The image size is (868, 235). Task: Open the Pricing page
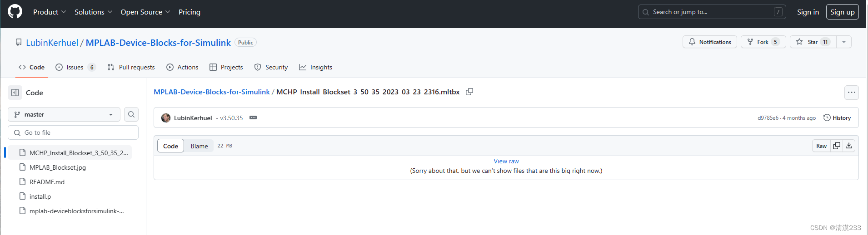point(190,12)
